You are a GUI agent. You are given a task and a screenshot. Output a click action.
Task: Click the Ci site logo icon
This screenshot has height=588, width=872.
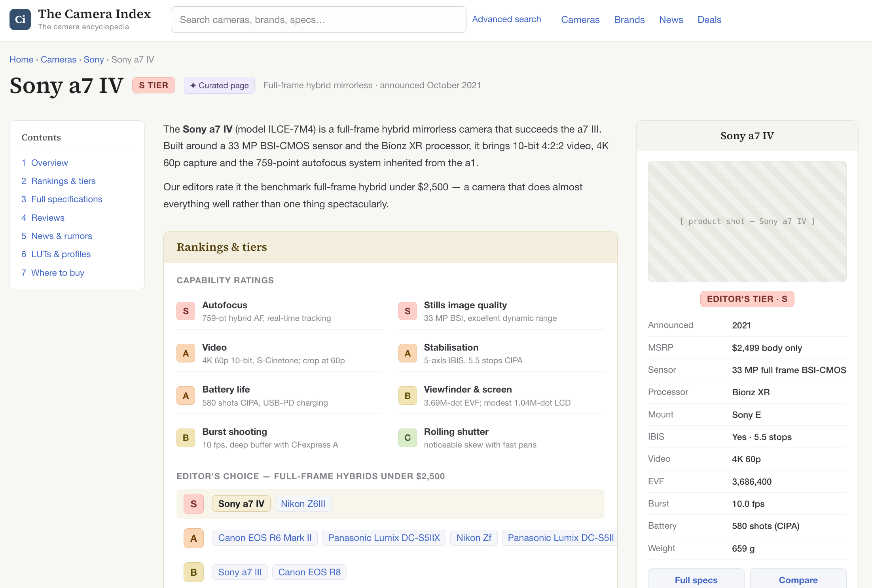(x=20, y=19)
